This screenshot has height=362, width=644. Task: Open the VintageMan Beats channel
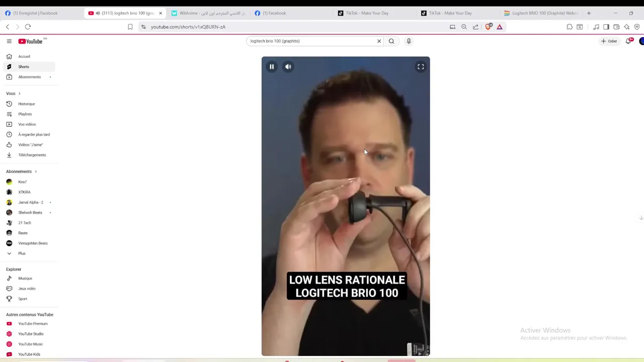pyautogui.click(x=29, y=243)
